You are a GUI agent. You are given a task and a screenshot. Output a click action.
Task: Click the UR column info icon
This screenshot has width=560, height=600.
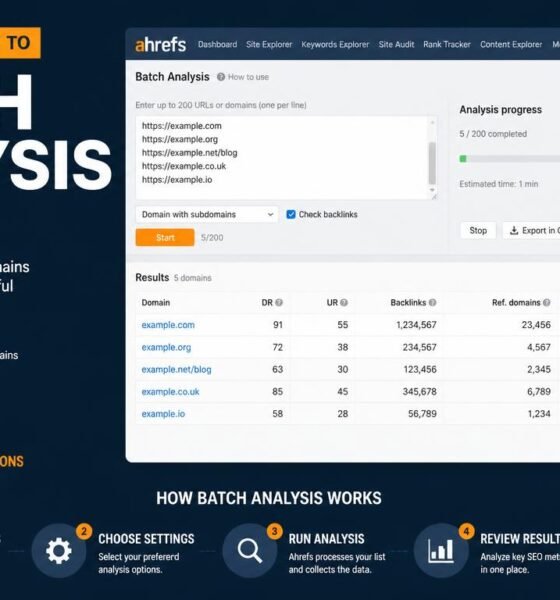pyautogui.click(x=344, y=302)
